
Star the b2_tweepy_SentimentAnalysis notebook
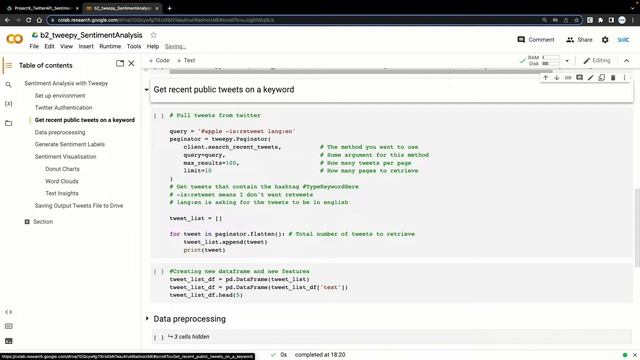(x=153, y=35)
